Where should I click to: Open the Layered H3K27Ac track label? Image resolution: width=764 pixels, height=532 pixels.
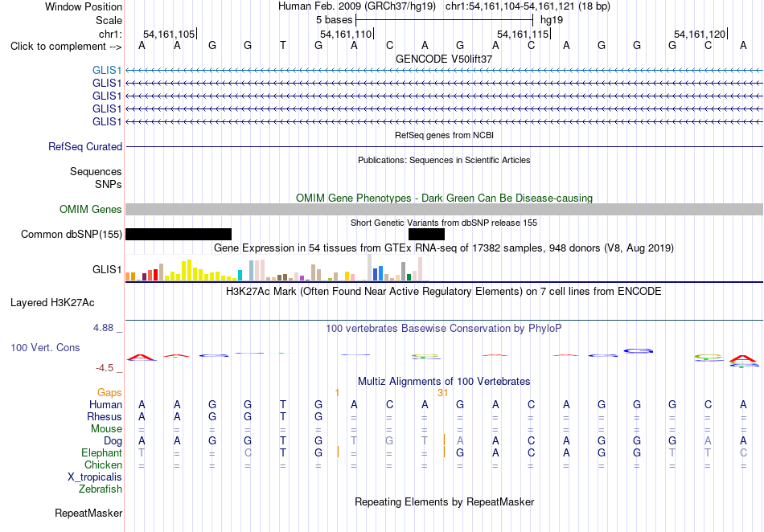52,303
